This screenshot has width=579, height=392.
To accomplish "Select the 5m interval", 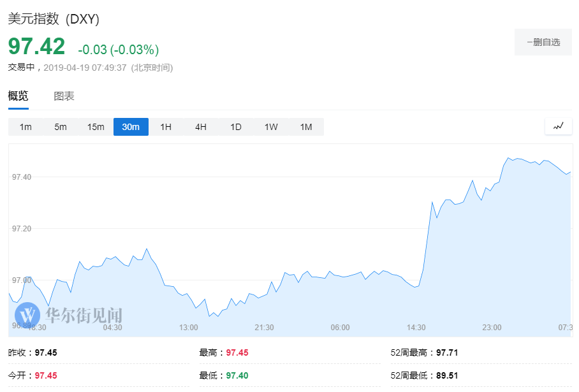I will [x=61, y=127].
